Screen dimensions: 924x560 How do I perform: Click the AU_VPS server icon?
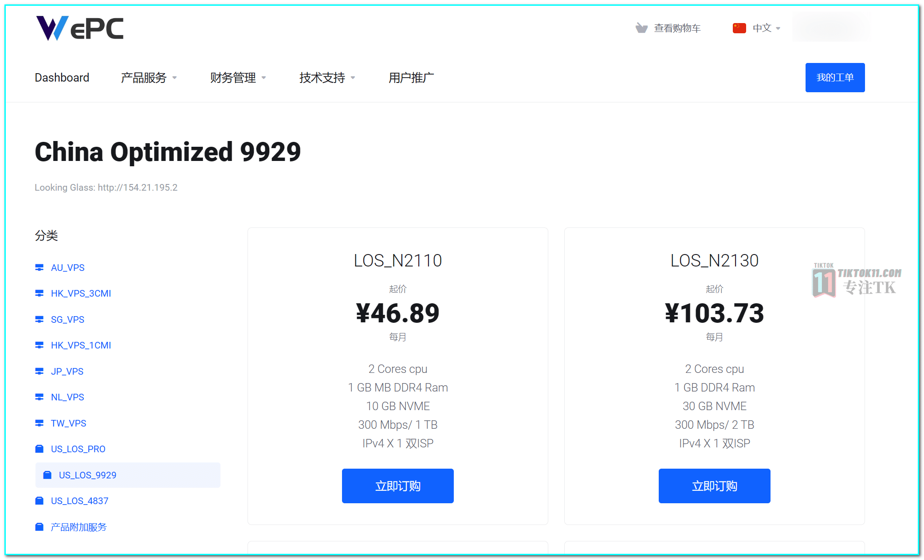(39, 267)
